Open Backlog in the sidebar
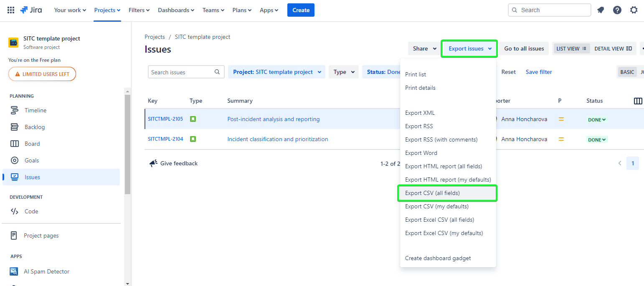This screenshot has width=644, height=286. (34, 127)
